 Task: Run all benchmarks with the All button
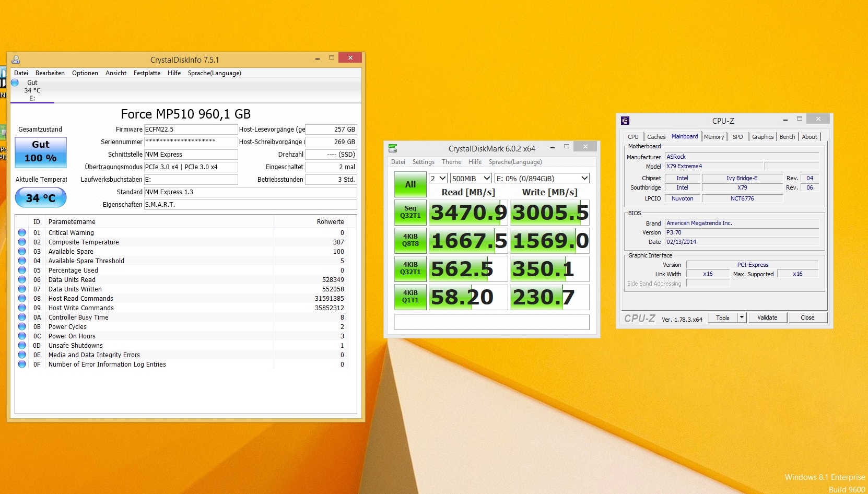point(410,184)
